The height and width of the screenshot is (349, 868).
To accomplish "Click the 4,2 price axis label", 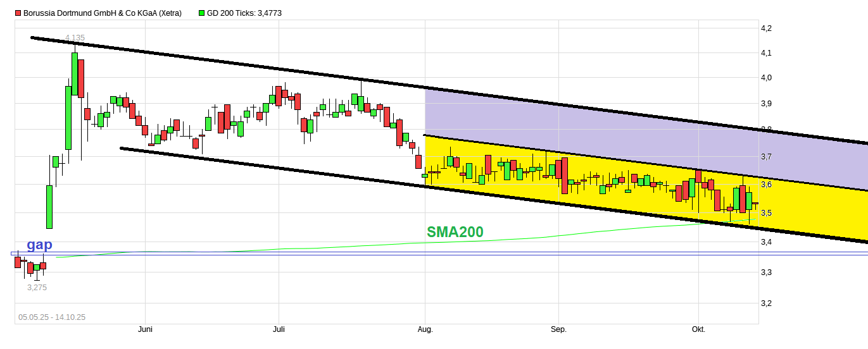I will pos(766,28).
